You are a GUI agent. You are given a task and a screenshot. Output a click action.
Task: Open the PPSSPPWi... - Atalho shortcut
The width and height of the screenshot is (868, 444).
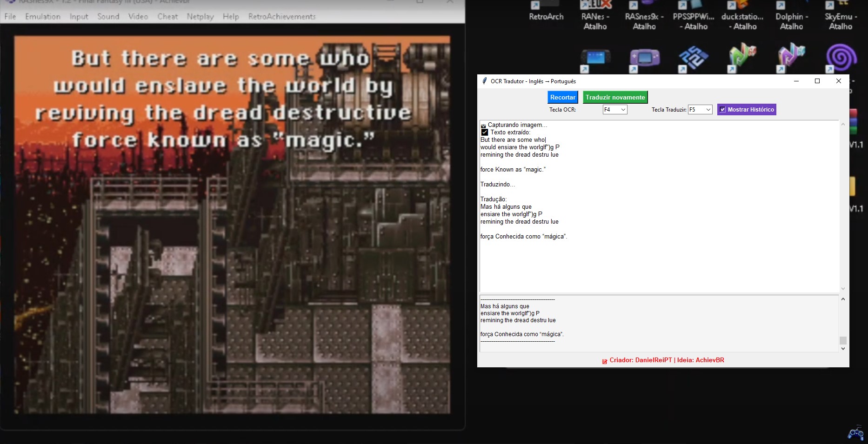click(x=693, y=15)
